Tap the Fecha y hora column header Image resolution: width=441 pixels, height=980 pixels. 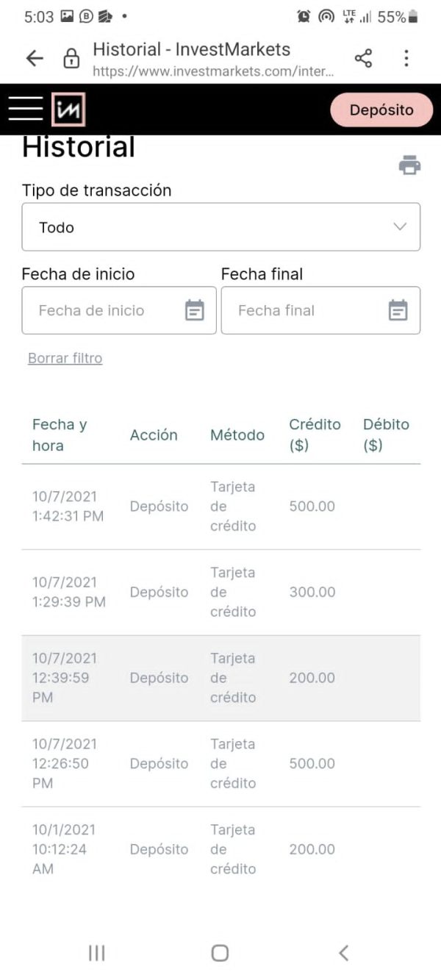point(60,434)
